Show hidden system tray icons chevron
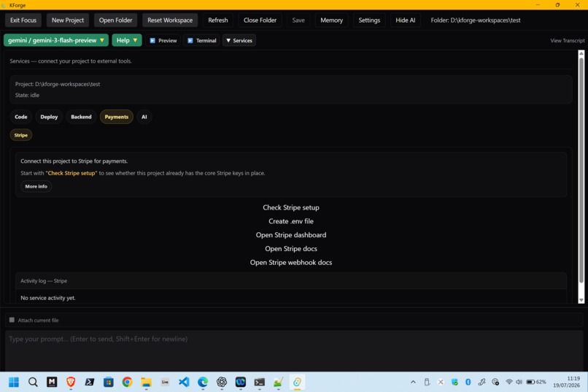Viewport: 588px width, 392px height. pos(413,382)
